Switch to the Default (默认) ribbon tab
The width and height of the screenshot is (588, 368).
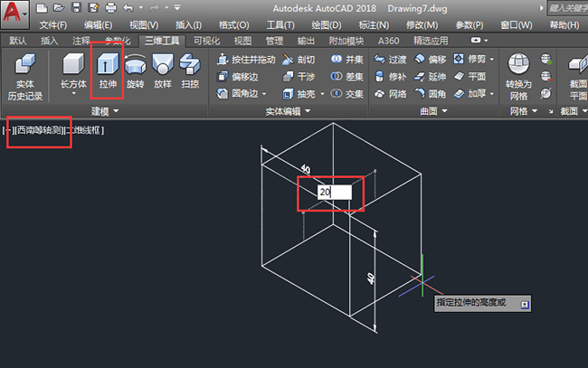17,41
